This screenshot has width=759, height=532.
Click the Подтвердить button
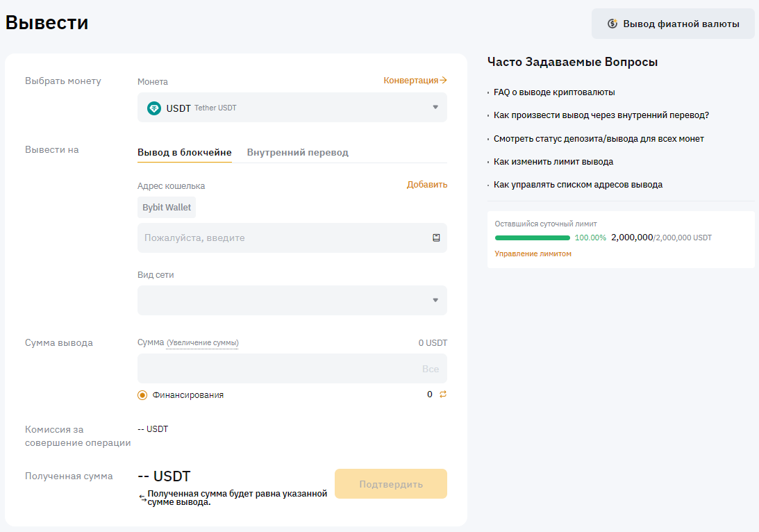click(x=391, y=484)
